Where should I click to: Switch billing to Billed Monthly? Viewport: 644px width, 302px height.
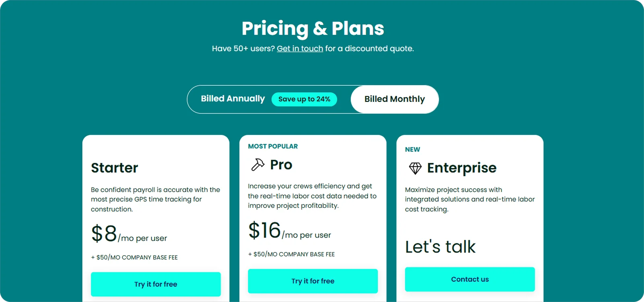(x=394, y=99)
